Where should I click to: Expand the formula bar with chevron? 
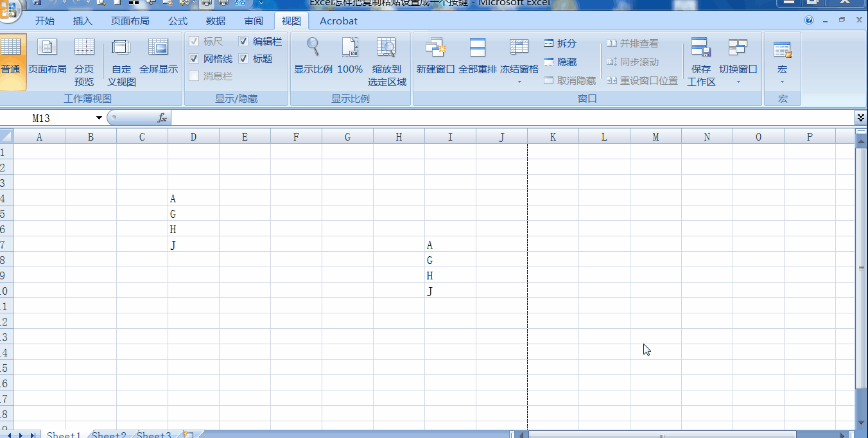[861, 118]
